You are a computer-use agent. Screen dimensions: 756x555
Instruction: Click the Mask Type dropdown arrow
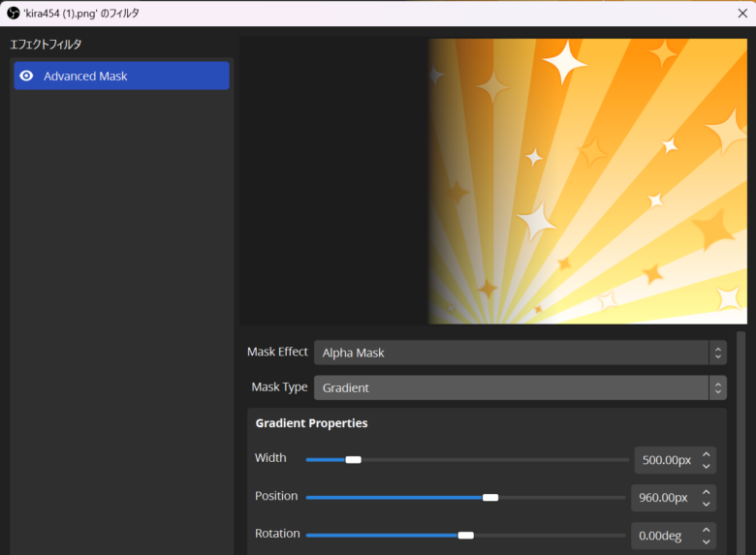[x=717, y=387]
